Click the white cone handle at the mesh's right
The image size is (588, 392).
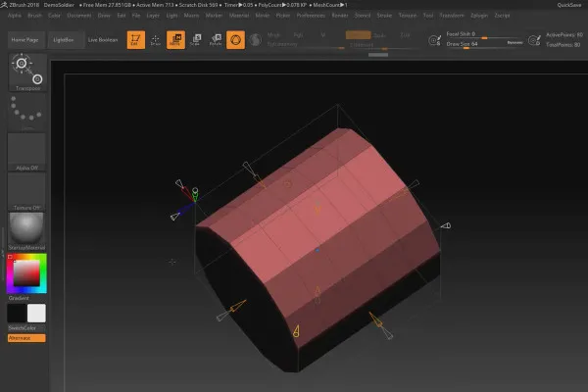446,225
